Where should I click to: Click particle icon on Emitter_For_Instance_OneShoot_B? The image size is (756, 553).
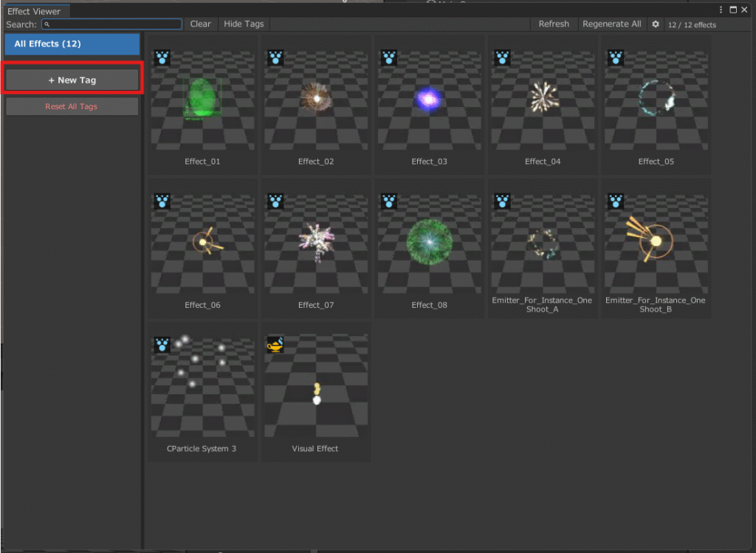pyautogui.click(x=616, y=201)
